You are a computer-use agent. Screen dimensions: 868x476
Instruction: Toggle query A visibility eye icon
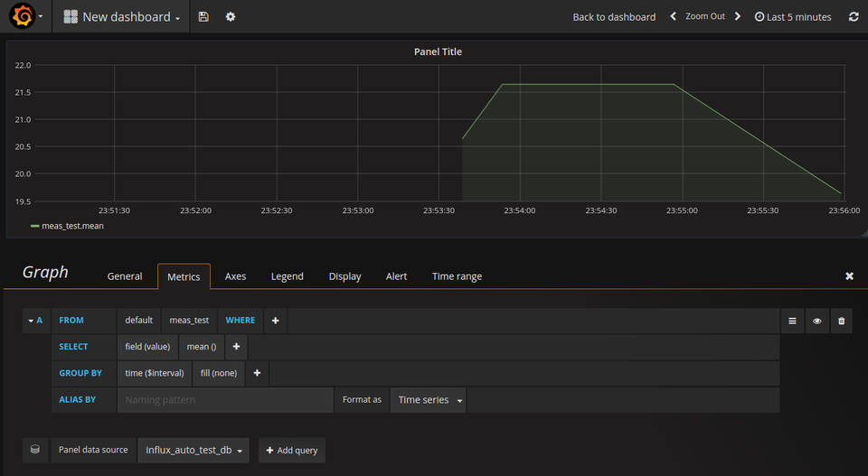[x=816, y=321]
